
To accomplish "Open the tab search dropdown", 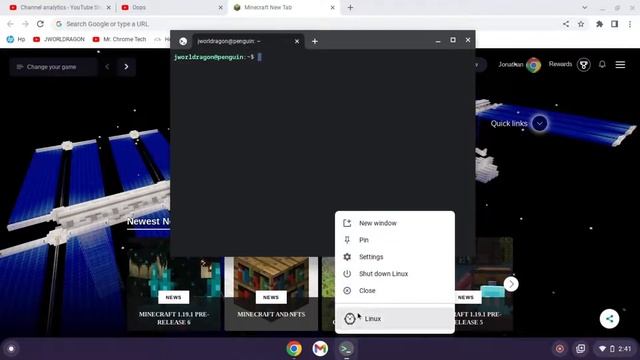I will click(x=584, y=7).
